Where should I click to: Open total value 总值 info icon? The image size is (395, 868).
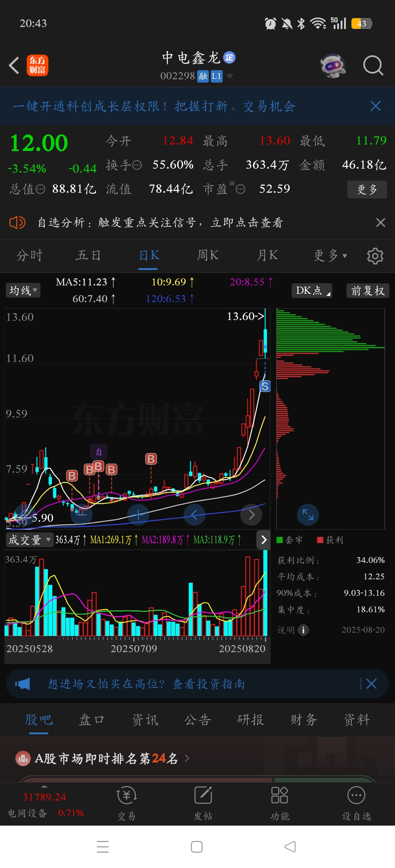[40, 189]
